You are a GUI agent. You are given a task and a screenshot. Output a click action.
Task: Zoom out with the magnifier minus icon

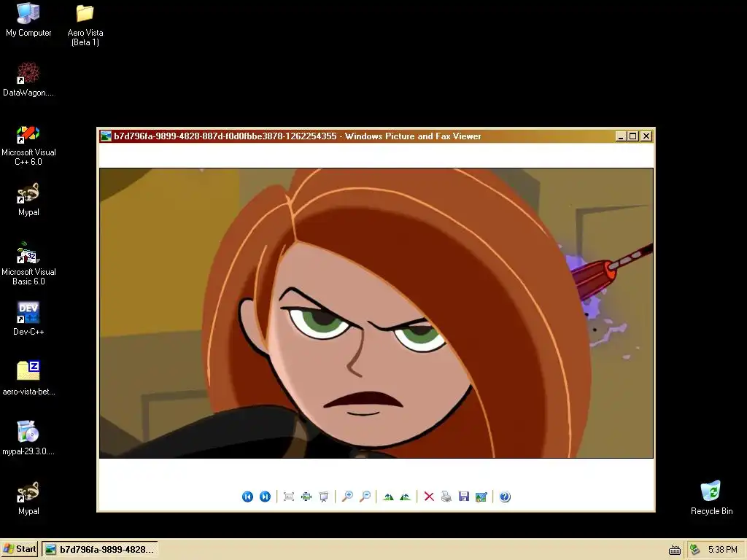pyautogui.click(x=365, y=497)
